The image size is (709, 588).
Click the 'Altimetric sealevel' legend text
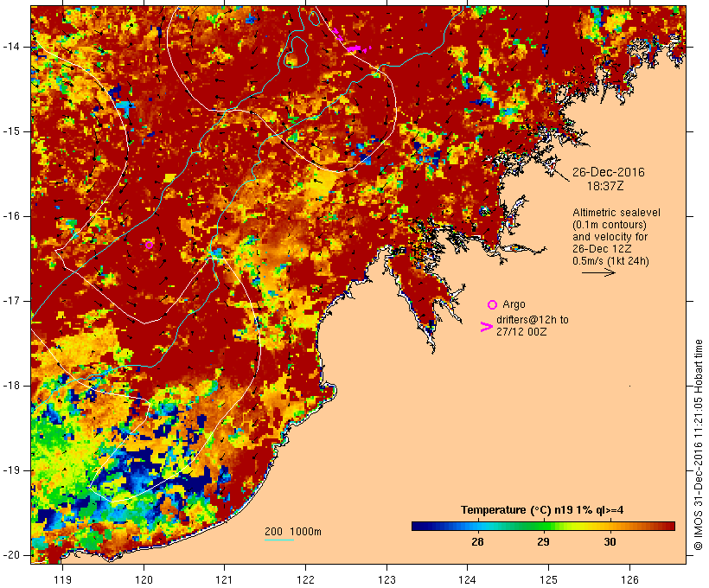[616, 213]
